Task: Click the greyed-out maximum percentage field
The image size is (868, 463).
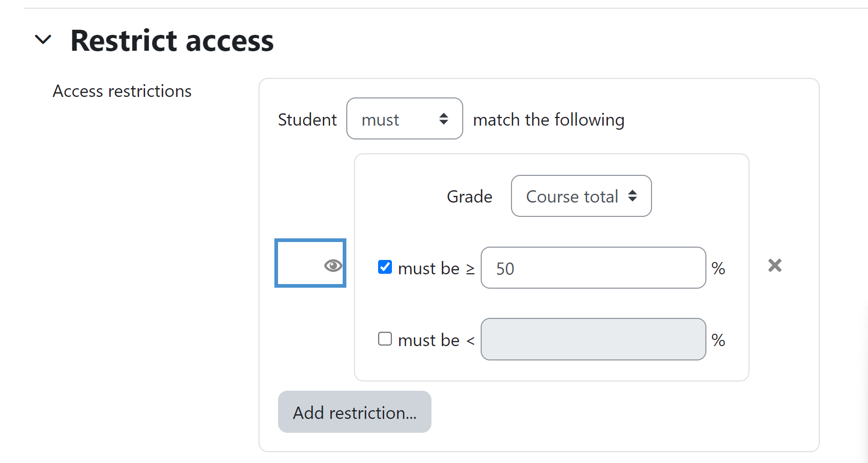Action: (593, 339)
